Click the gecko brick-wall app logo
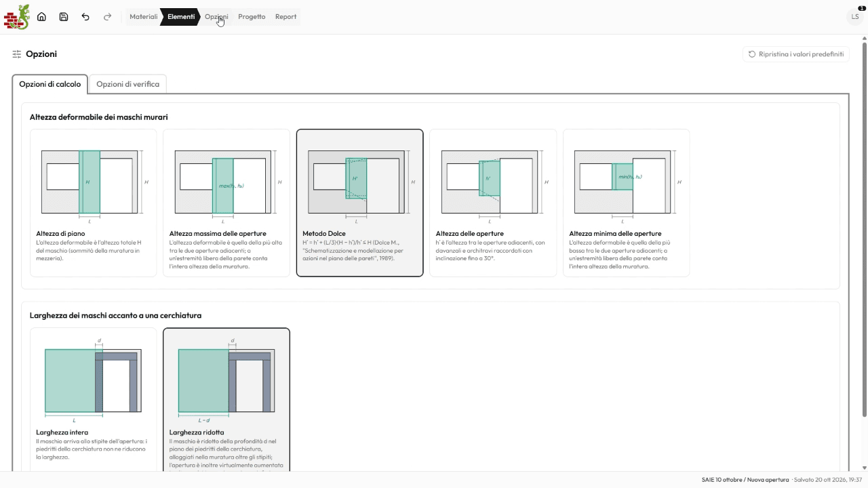The height and width of the screenshot is (488, 868). tap(17, 17)
